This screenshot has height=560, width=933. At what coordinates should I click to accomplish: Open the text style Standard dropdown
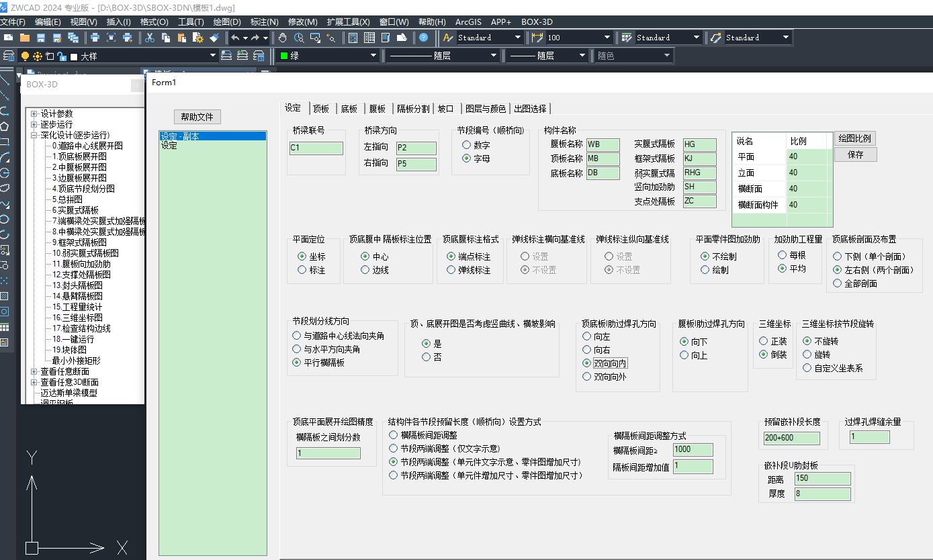click(x=518, y=38)
